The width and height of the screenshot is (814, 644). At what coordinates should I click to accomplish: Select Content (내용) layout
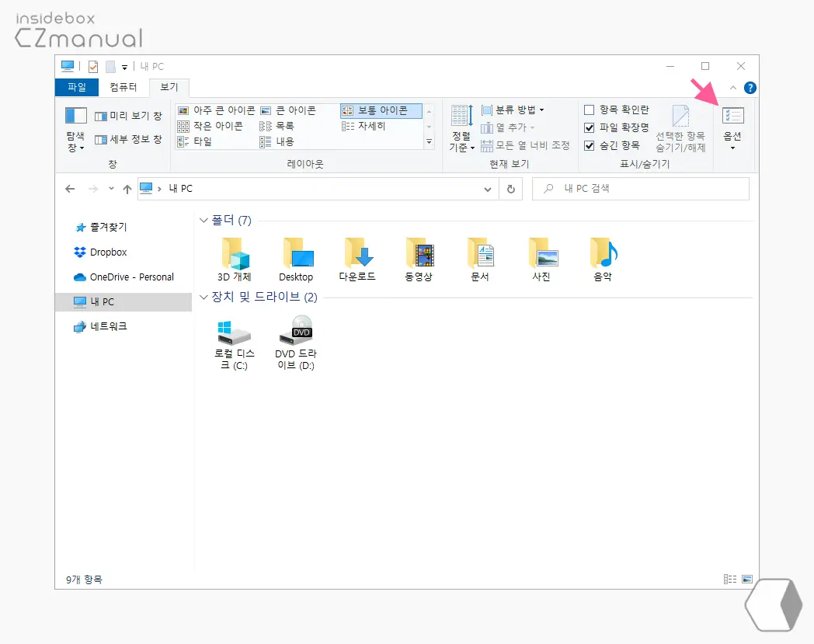(x=277, y=141)
